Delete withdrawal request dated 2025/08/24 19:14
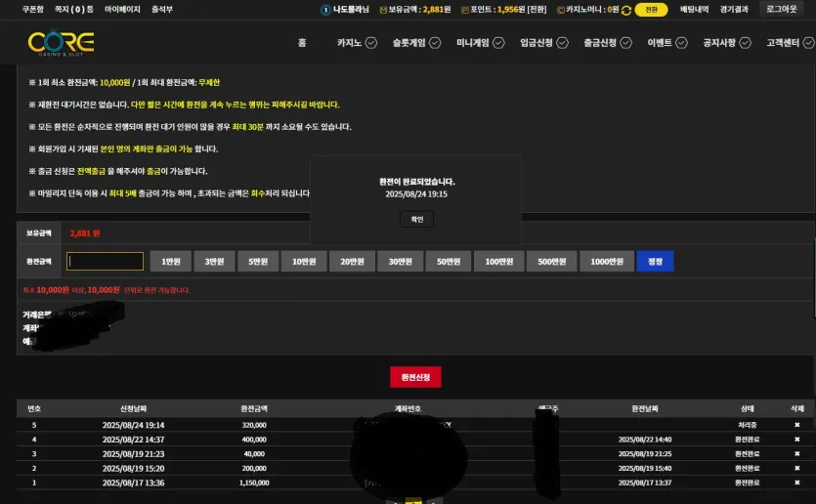 [x=796, y=425]
